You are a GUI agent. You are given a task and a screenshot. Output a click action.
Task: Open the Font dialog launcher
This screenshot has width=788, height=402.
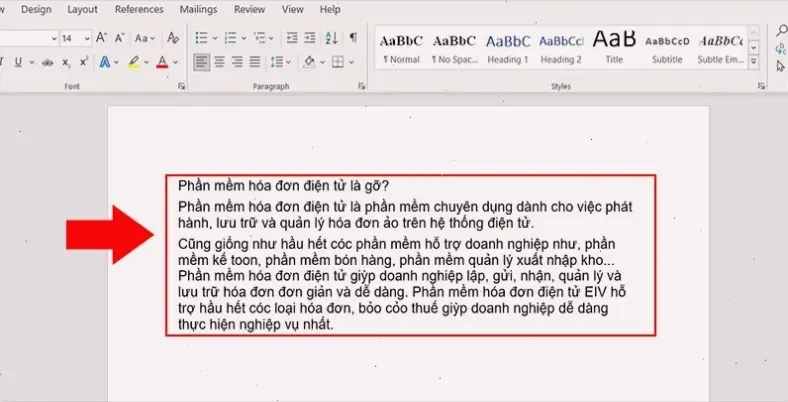tap(181, 86)
